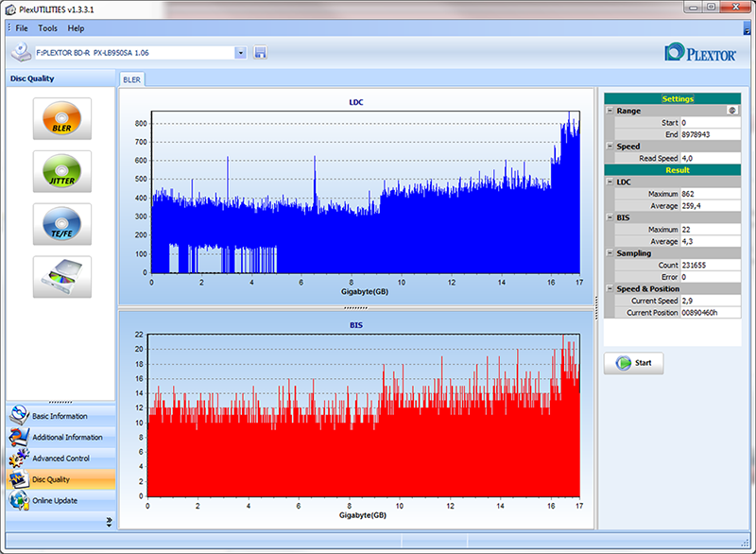756x554 pixels.
Task: Open the Tools menu
Action: (48, 28)
